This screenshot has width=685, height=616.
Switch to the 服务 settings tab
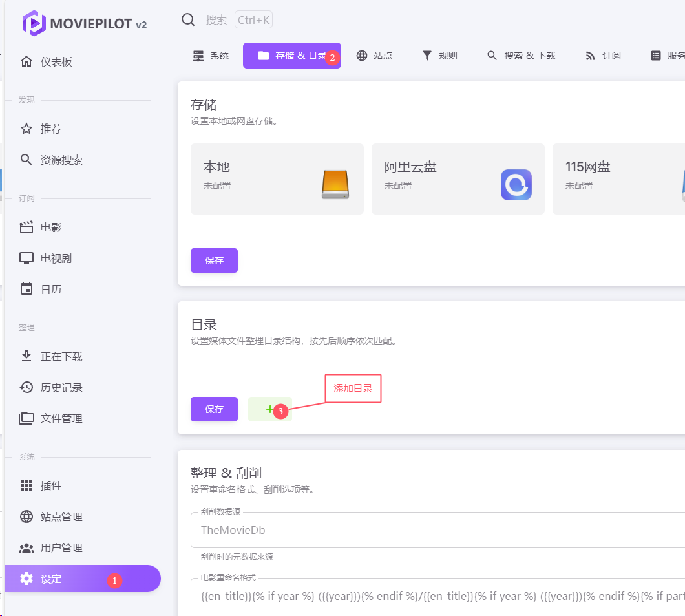coord(668,56)
